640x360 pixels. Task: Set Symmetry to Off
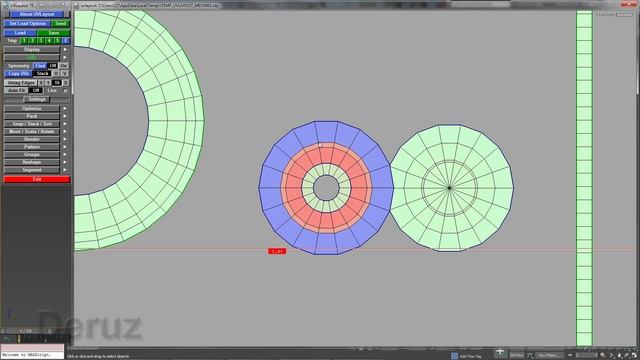pyautogui.click(x=52, y=66)
